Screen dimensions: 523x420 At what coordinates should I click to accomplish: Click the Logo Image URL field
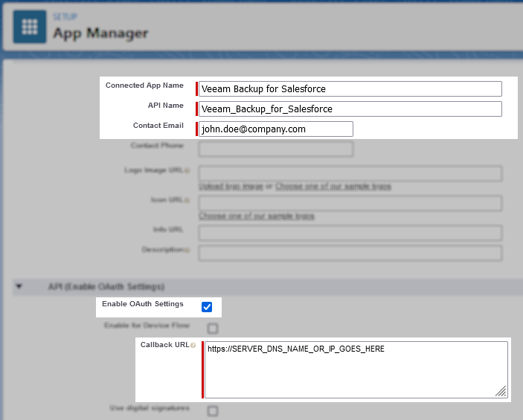pos(350,174)
